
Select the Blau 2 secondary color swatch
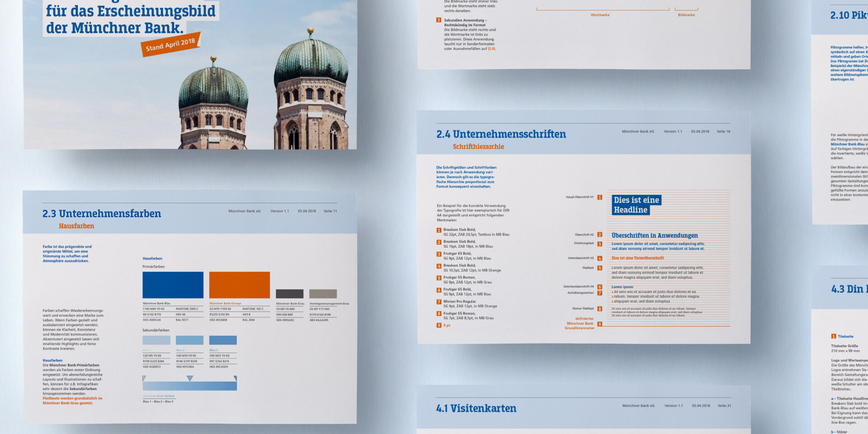pyautogui.click(x=190, y=340)
